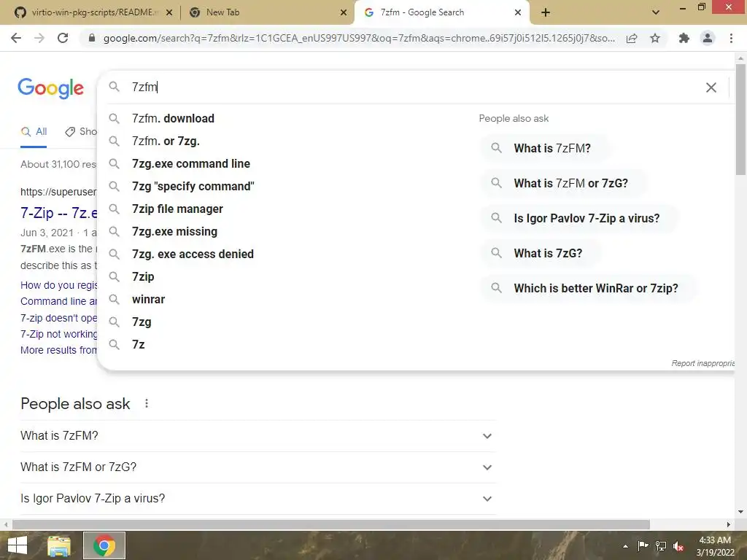Screen dimensions: 747x560
Task: Open the share page icon in address bar
Action: click(x=632, y=38)
